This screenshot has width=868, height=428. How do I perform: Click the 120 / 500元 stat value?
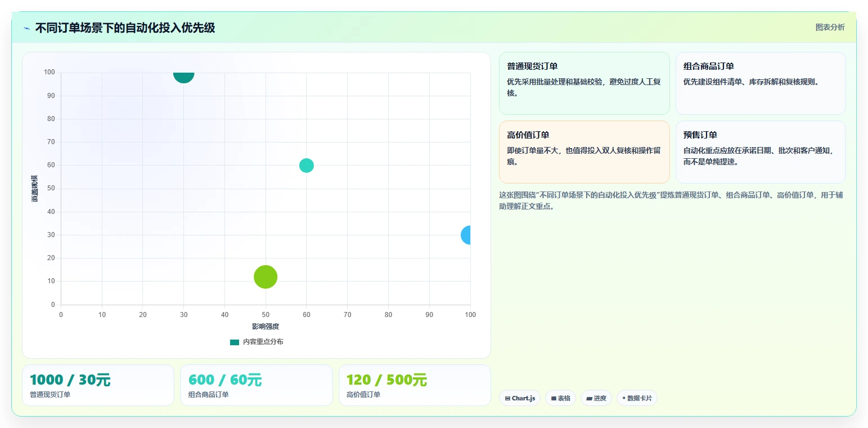[x=386, y=380]
